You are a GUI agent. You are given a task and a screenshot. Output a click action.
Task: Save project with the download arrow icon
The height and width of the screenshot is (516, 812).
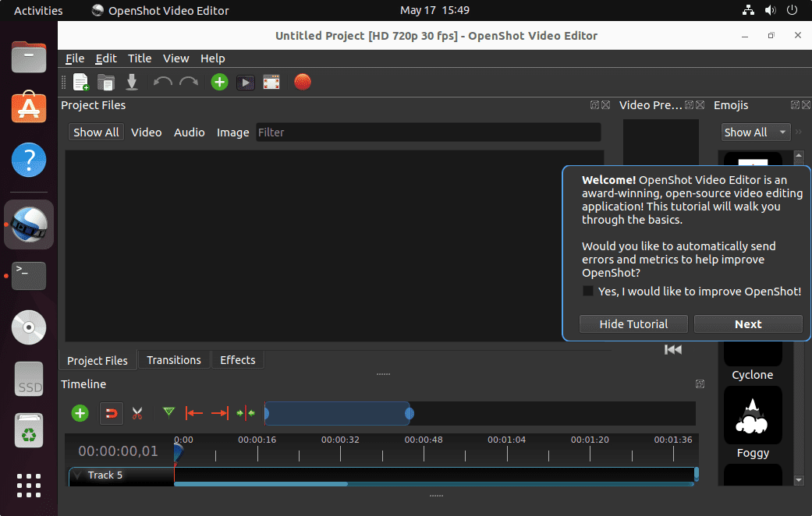[132, 82]
